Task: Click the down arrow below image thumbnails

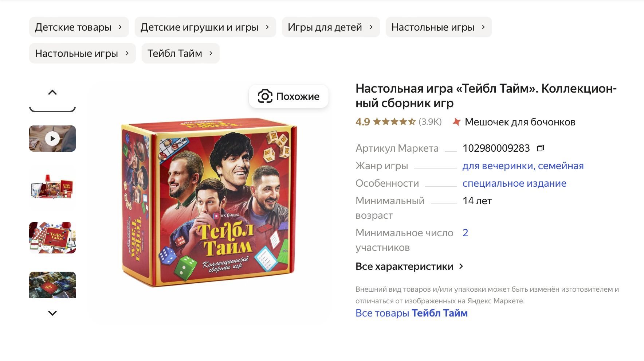Action: click(x=52, y=313)
